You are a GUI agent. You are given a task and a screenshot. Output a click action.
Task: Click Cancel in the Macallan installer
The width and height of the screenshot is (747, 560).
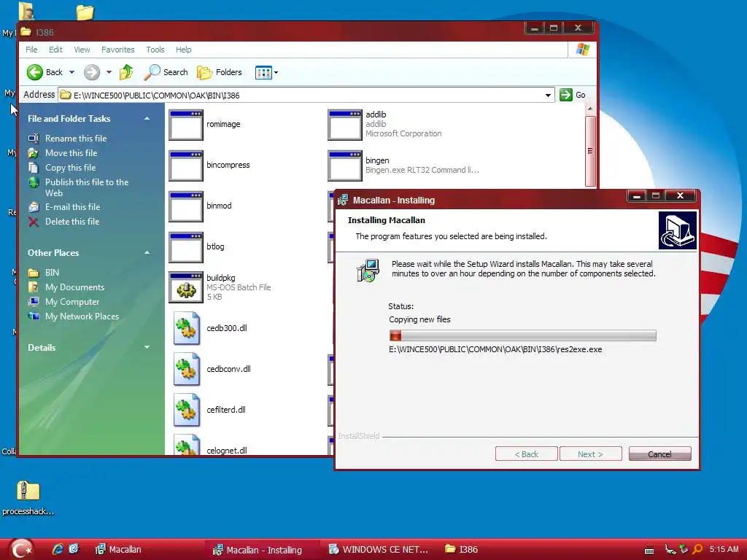point(659,454)
